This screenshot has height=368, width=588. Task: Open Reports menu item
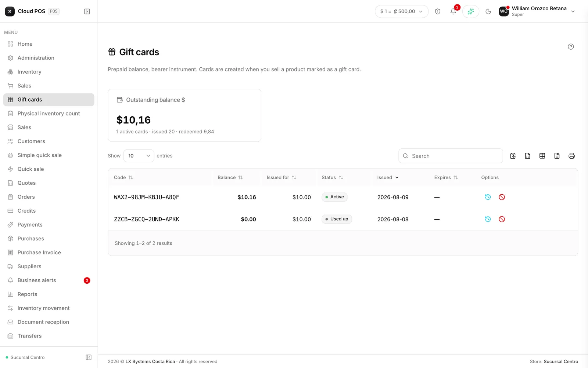coord(49,294)
